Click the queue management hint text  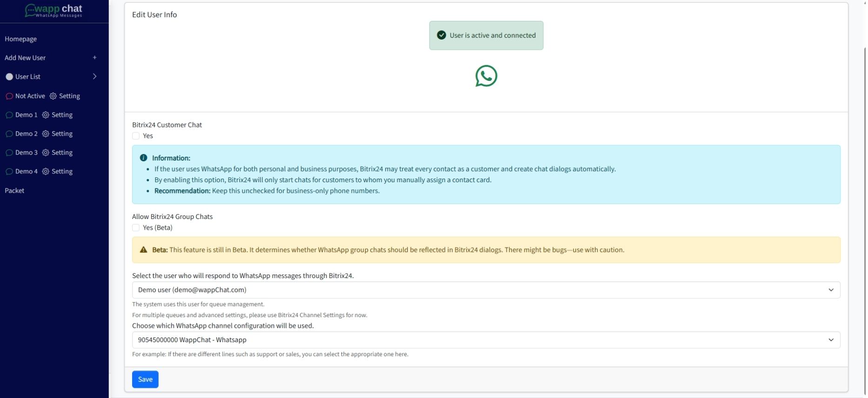pyautogui.click(x=198, y=305)
